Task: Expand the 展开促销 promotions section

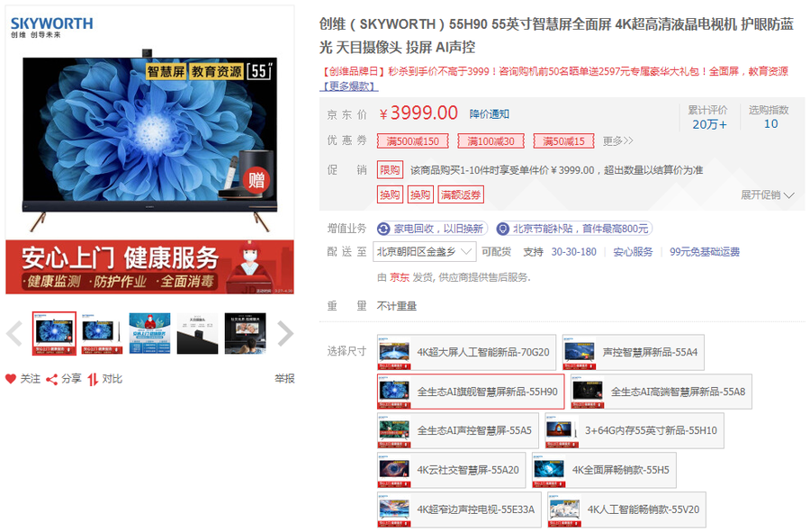Action: pyautogui.click(x=767, y=194)
